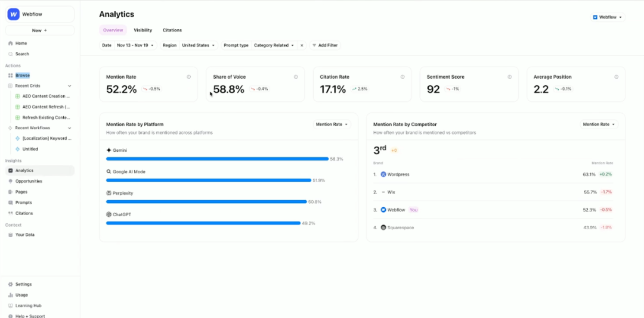Image resolution: width=644 pixels, height=318 pixels.
Task: Open the Region United States dropdown
Action: tap(199, 45)
